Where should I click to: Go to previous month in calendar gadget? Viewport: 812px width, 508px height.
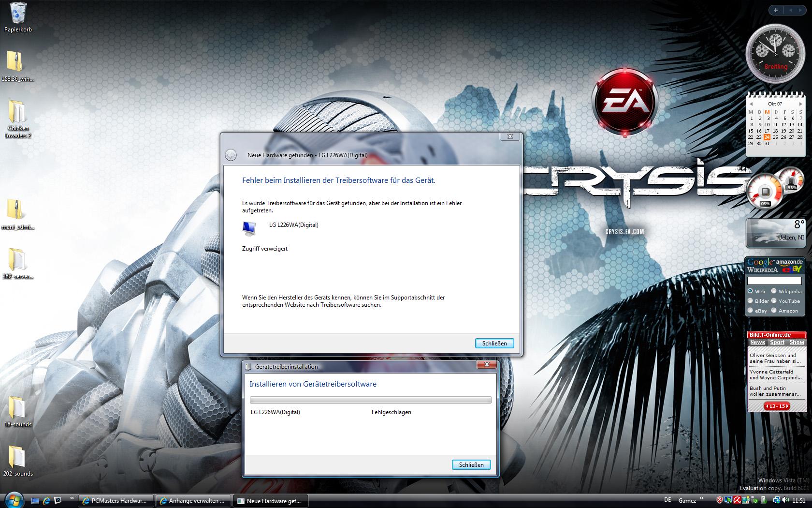(751, 104)
